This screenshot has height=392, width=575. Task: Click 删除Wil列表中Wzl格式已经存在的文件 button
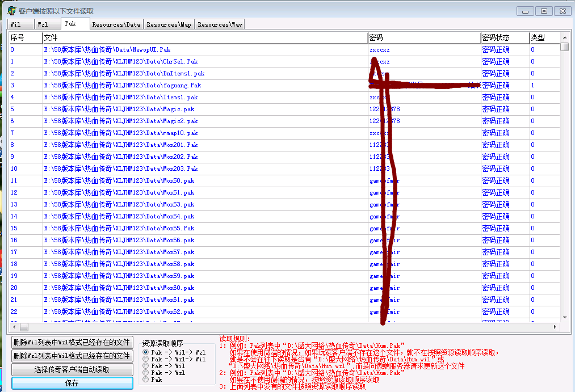coord(72,342)
